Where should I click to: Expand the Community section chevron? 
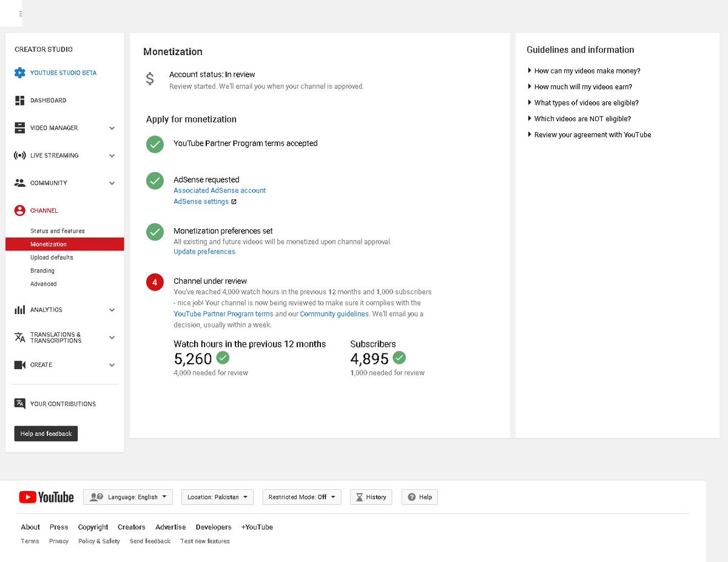[x=112, y=183]
